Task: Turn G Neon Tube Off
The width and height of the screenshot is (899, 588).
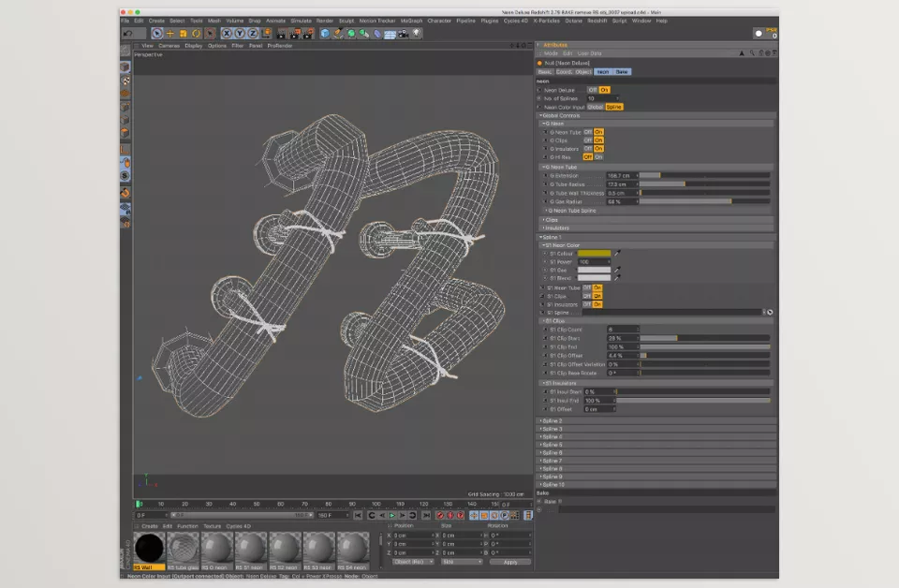Action: (x=588, y=132)
